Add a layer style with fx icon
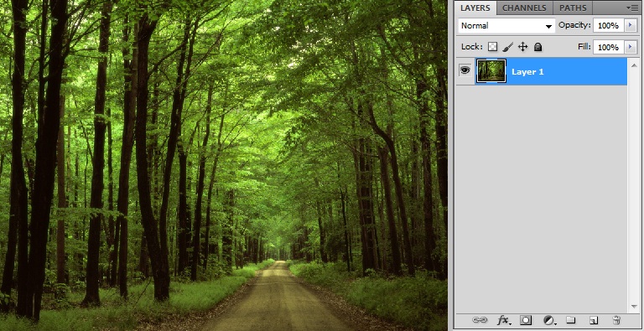 pos(504,320)
